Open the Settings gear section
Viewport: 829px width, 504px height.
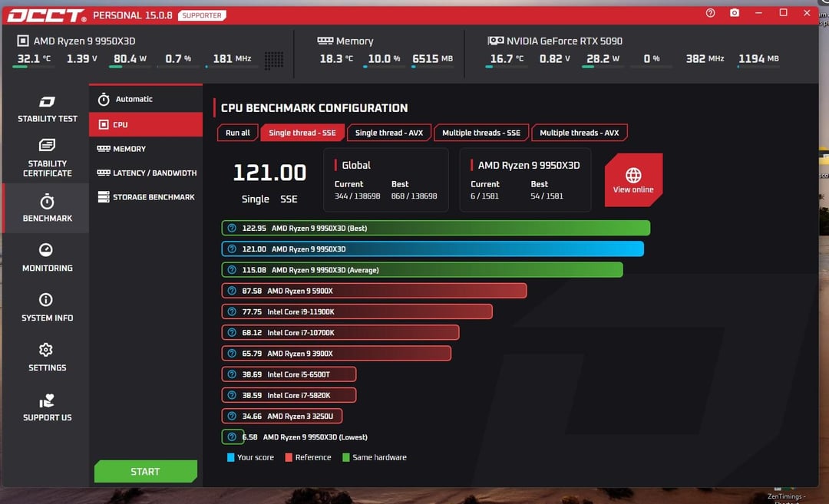point(47,357)
